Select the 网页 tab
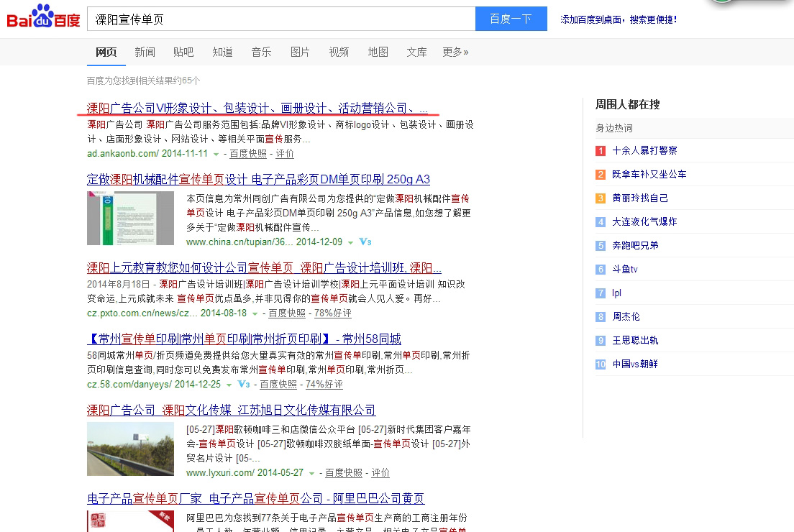Viewport: 794px width, 532px height. [106, 52]
